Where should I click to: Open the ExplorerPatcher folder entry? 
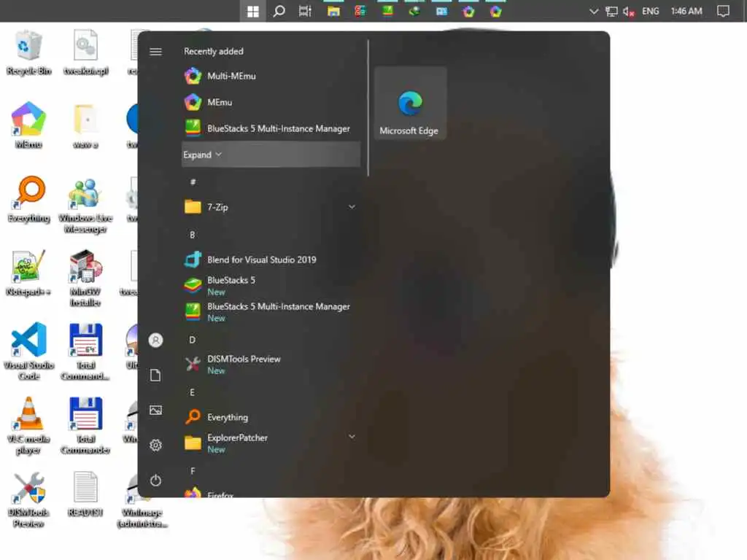[271, 443]
